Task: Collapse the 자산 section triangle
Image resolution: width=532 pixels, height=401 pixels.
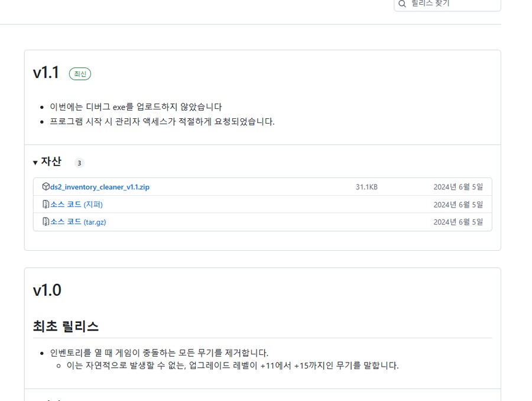Action: 35,163
